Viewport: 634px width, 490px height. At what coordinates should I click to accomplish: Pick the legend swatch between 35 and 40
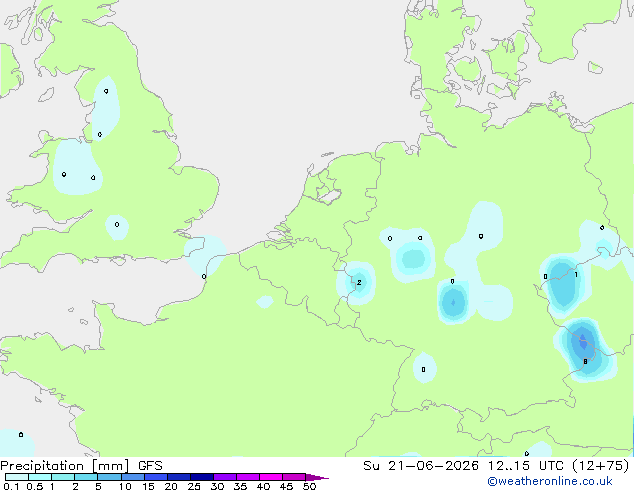(248, 477)
